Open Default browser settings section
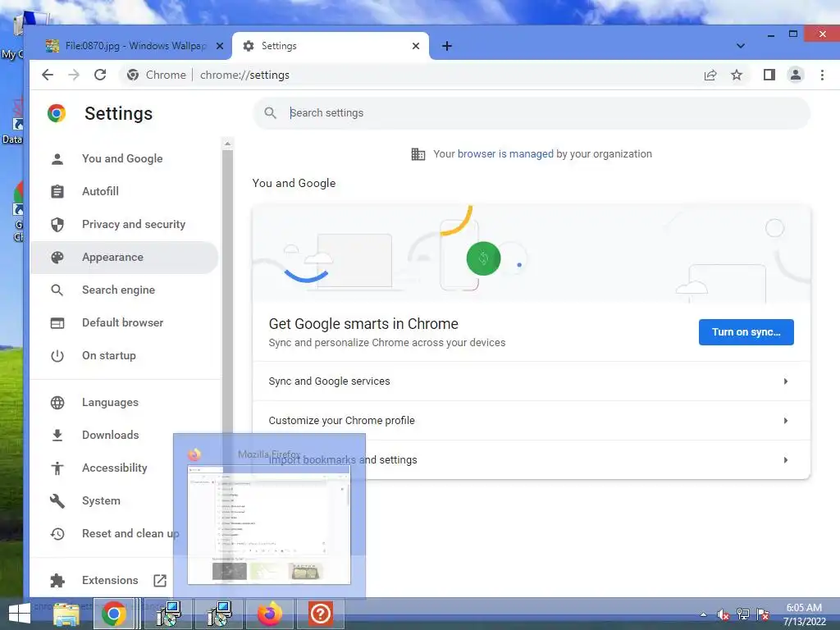 [x=125, y=323]
